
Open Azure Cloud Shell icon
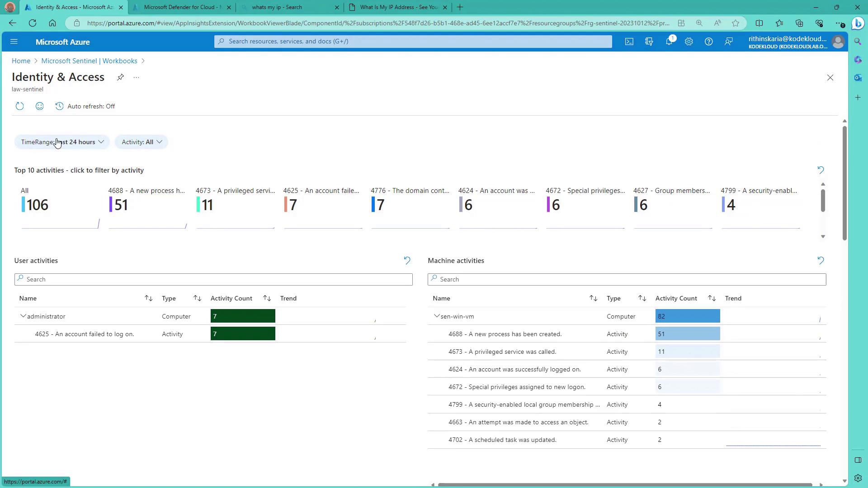(629, 42)
